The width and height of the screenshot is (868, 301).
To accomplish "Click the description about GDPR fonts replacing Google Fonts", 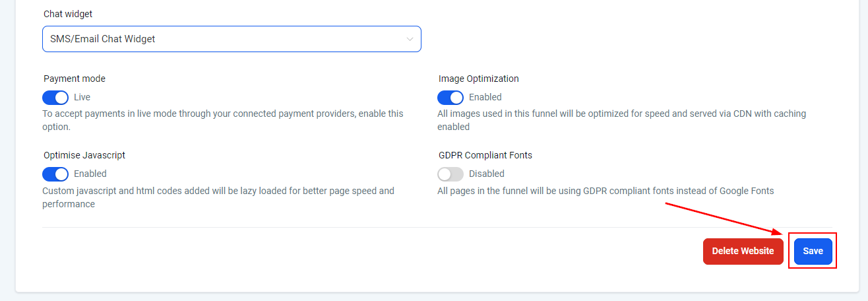I will [605, 191].
